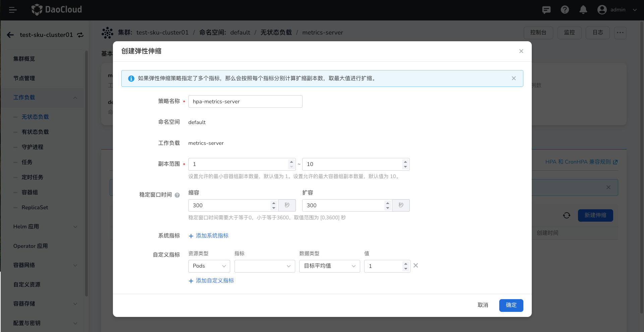
Task: Click the refresh icon beside 新建伸缩 button
Action: click(x=567, y=216)
